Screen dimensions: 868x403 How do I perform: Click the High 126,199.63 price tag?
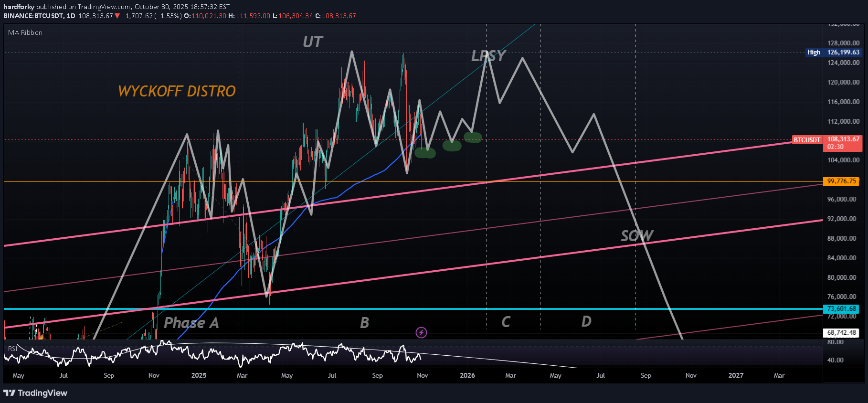pyautogui.click(x=833, y=53)
